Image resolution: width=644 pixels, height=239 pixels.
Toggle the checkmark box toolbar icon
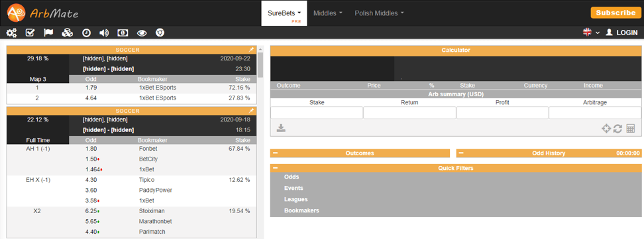[30, 33]
